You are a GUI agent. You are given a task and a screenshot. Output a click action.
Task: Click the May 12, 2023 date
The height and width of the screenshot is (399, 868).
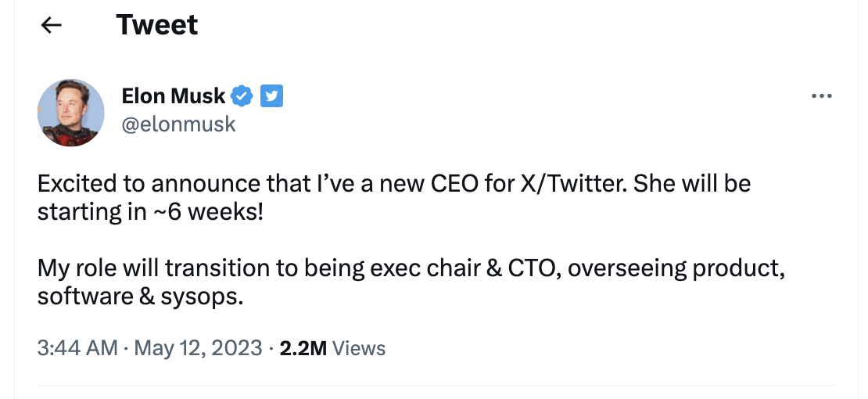[x=198, y=347]
